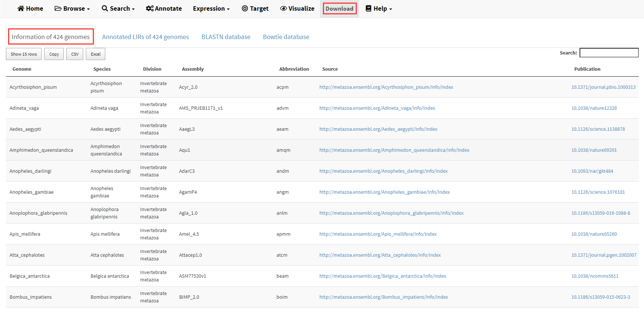Open publication 10.1038/nature12326 link
The image size is (644, 309).
594,108
